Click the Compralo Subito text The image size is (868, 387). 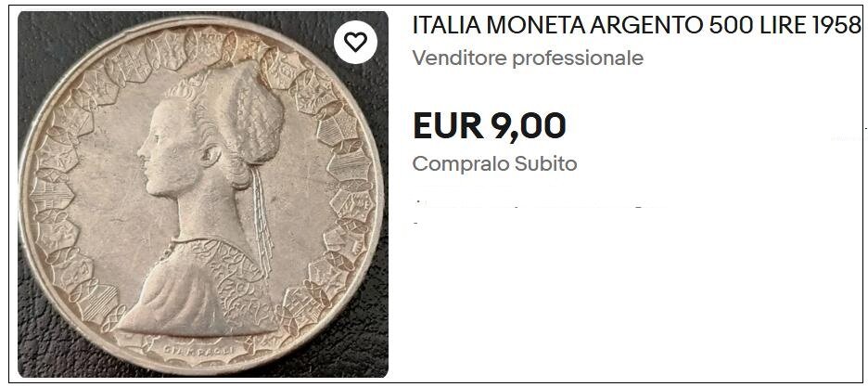495,164
